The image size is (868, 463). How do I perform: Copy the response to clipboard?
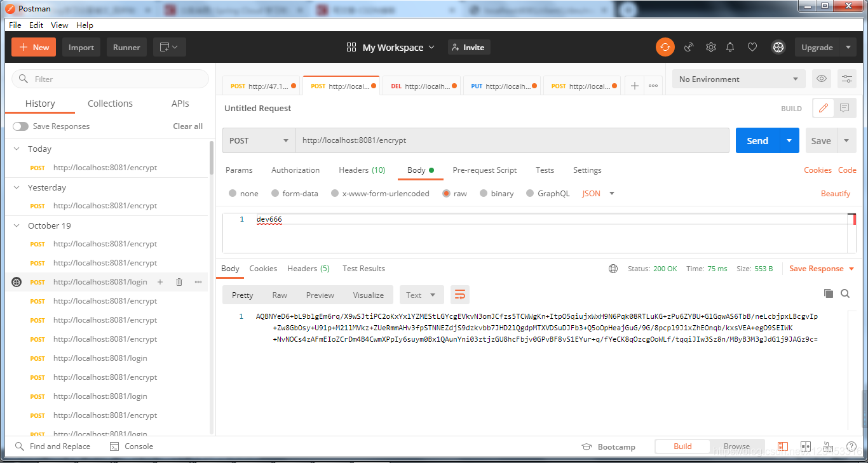(829, 293)
